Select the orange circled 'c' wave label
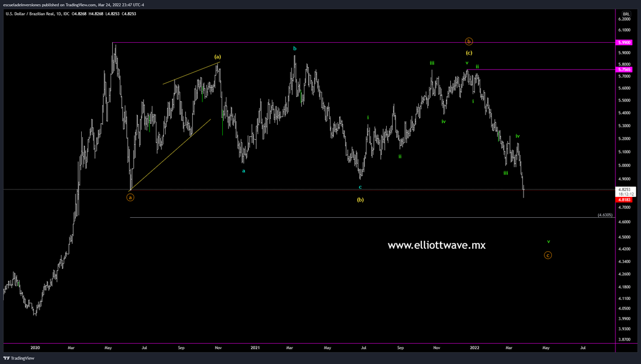 pyautogui.click(x=548, y=255)
